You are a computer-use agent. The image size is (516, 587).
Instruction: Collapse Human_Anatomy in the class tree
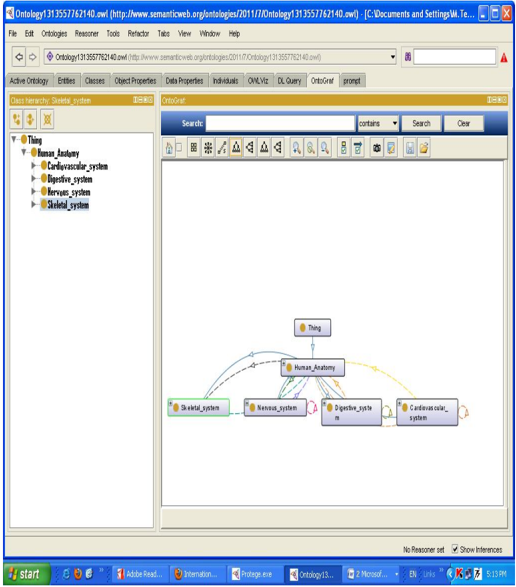[24, 152]
